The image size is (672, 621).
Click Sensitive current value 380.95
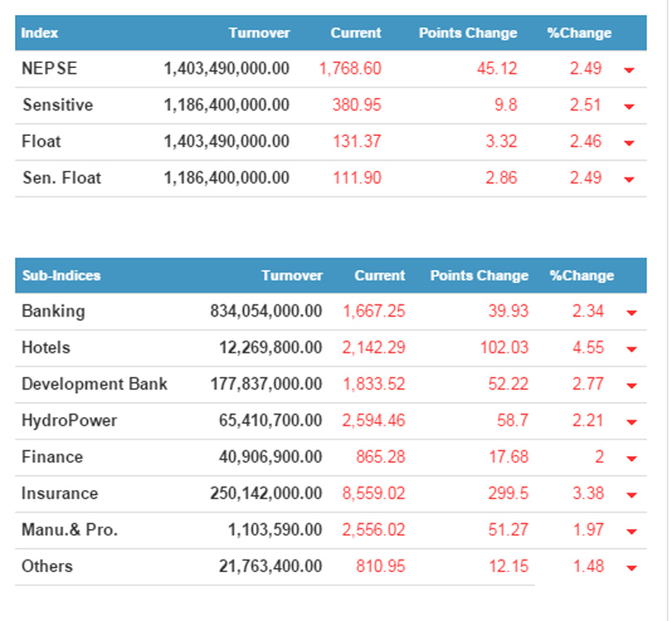[357, 105]
